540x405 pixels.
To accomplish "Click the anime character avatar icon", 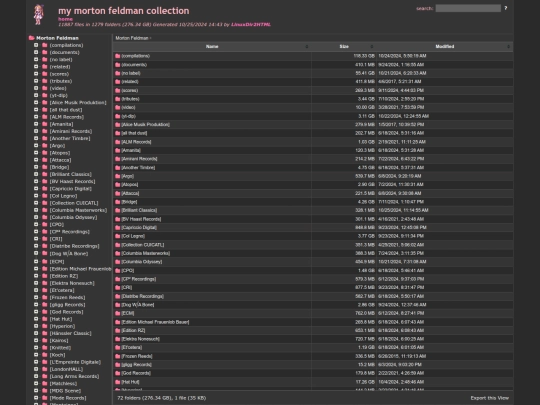I will tap(39, 14).
